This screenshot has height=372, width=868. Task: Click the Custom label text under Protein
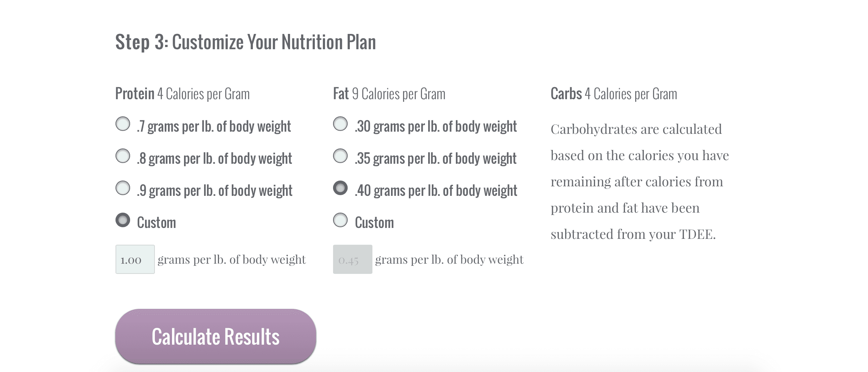156,222
